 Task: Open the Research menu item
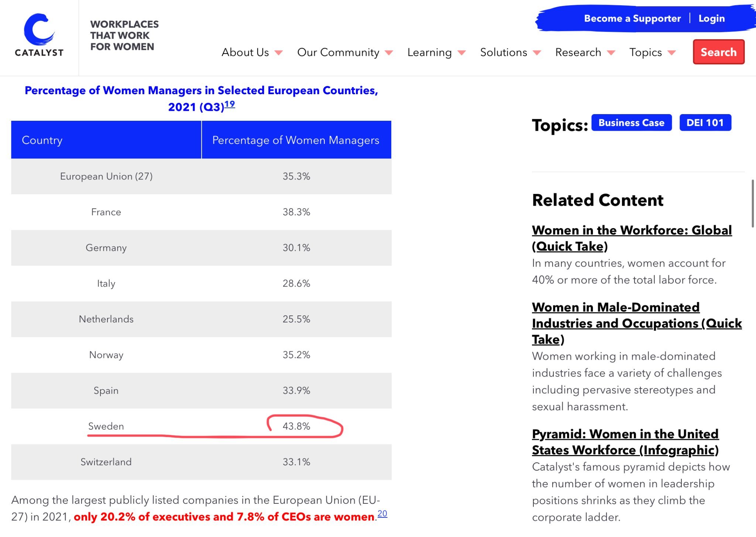pyautogui.click(x=578, y=52)
